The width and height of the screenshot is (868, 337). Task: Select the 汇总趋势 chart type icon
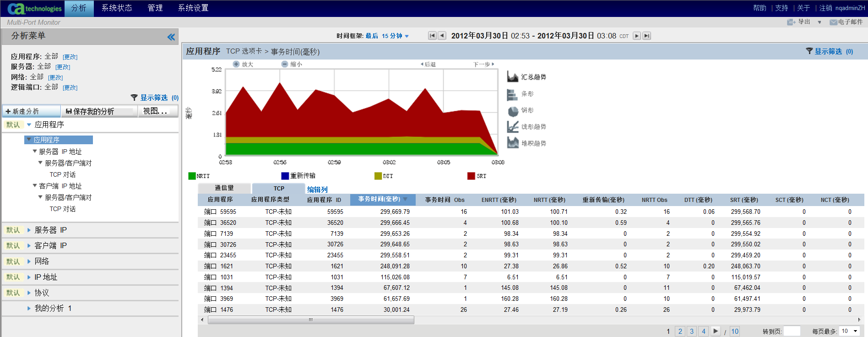click(512, 77)
